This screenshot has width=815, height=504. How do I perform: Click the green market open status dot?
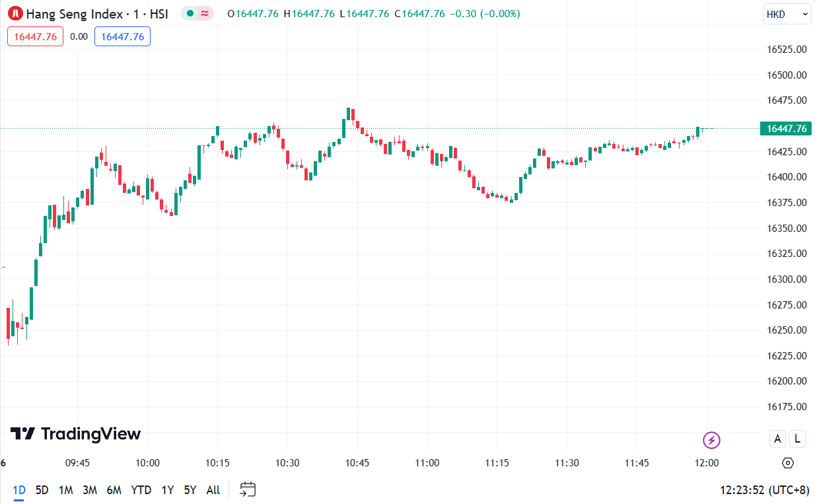190,13
